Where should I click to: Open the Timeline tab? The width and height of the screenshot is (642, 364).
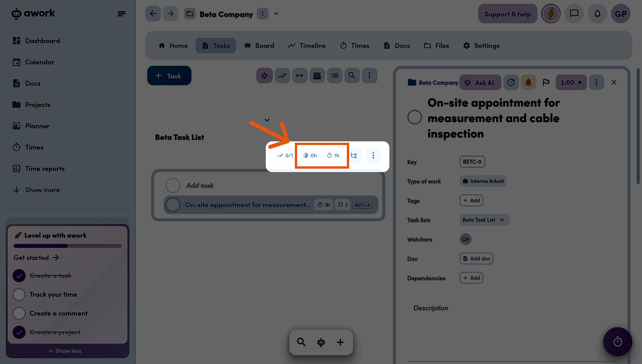pos(307,46)
